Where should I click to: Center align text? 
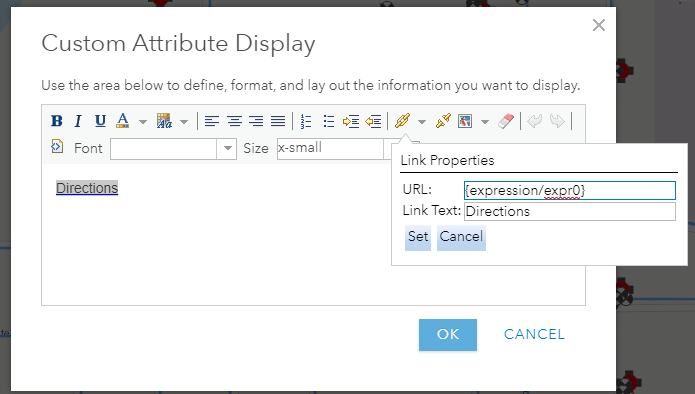234,121
